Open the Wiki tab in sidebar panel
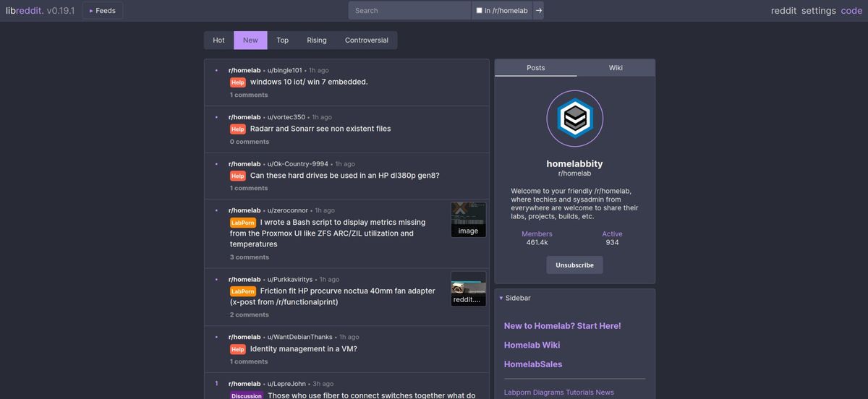This screenshot has width=868, height=399. coord(616,68)
